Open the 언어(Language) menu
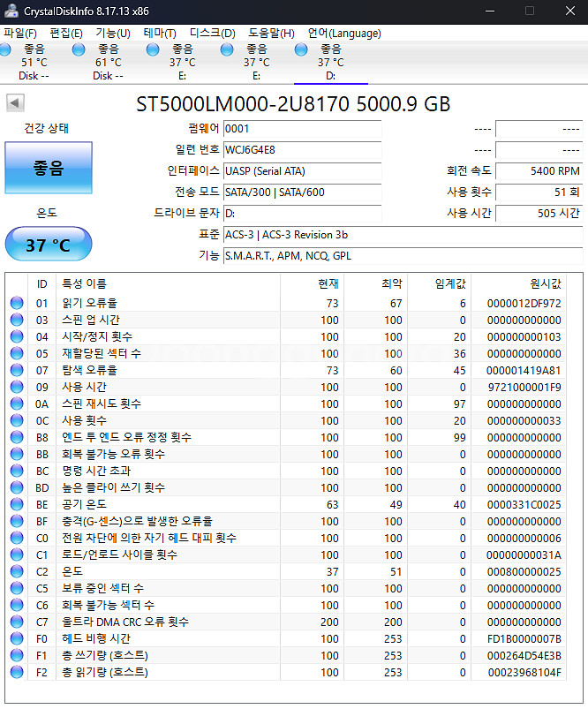 (344, 34)
